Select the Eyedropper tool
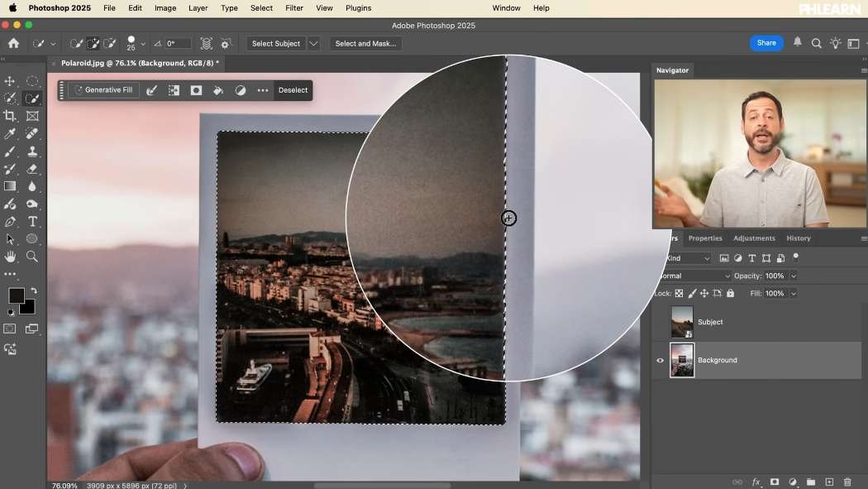 (10, 133)
